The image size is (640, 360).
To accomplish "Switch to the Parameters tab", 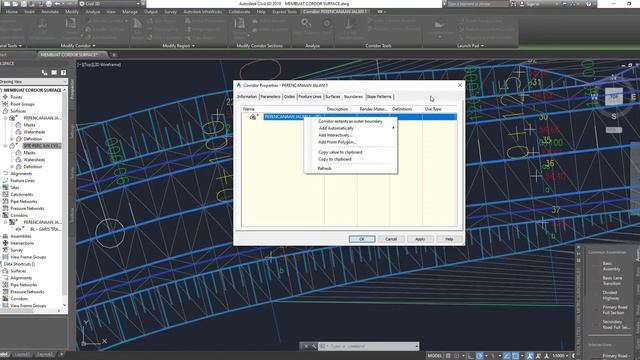I will tap(270, 97).
